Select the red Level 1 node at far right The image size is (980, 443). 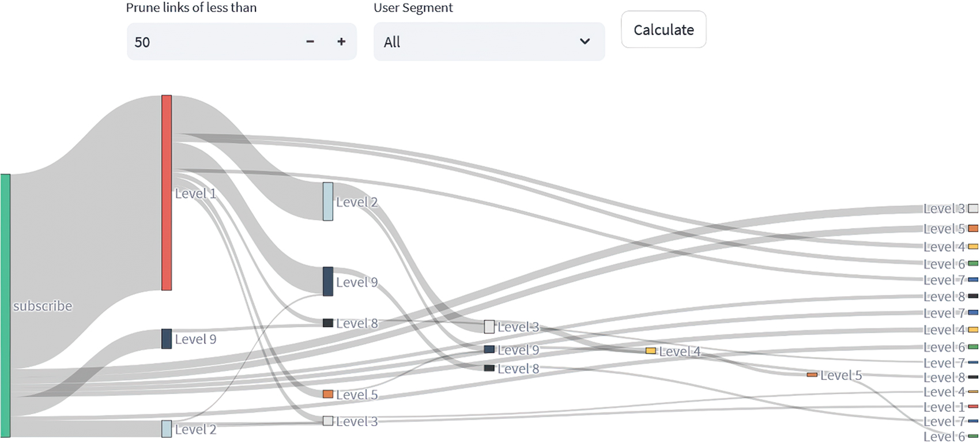pyautogui.click(x=973, y=407)
